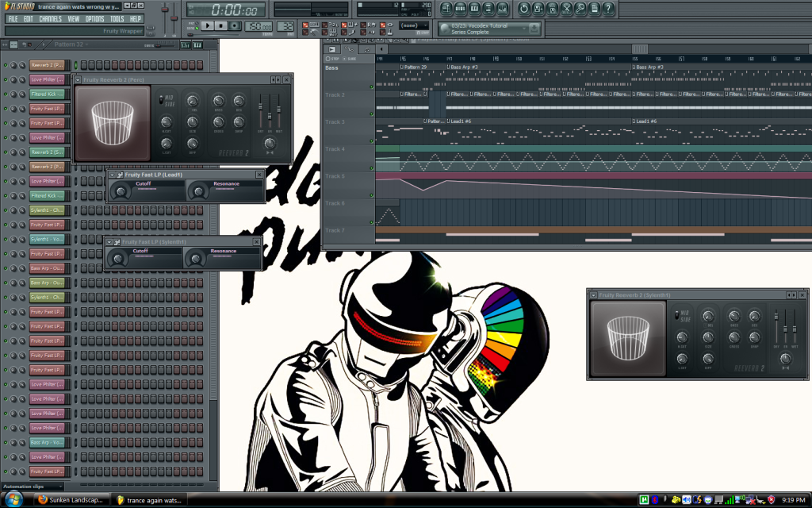Open Fruity Reeverb 2 (Perc) options arrow
812x508 pixels.
click(78, 80)
